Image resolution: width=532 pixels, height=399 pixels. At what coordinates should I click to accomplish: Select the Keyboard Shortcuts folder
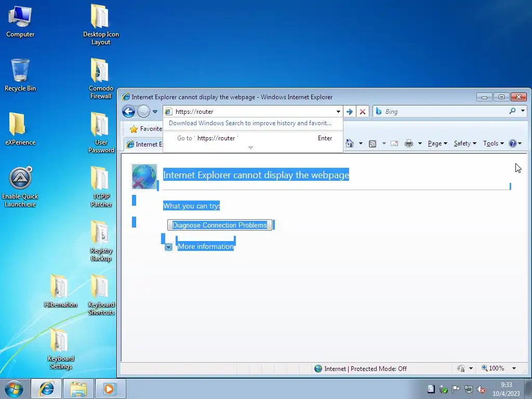(101, 295)
